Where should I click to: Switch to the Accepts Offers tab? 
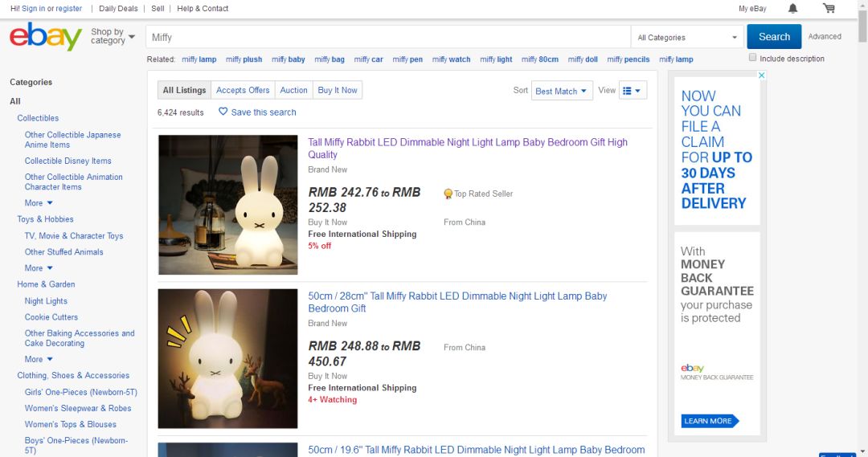click(x=243, y=90)
